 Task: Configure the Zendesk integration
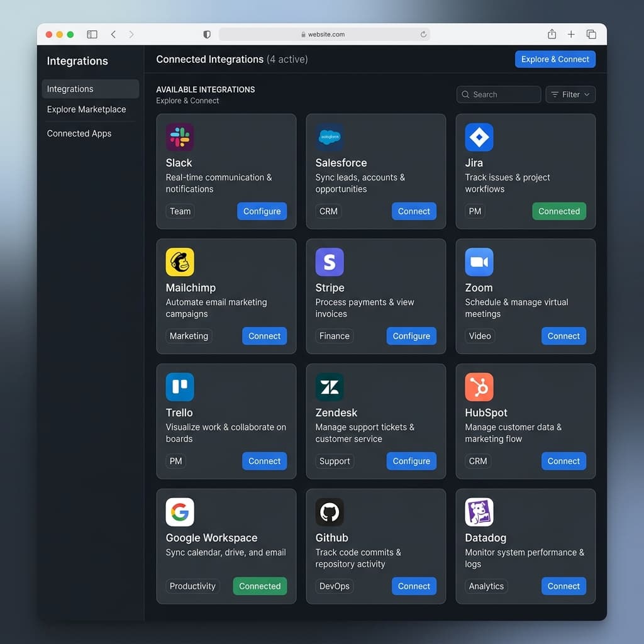pyautogui.click(x=411, y=461)
